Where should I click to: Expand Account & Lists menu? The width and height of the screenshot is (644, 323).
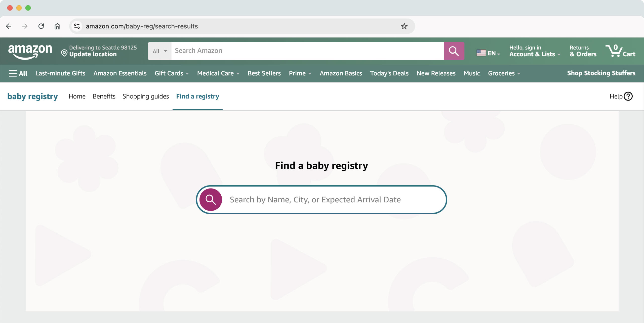point(535,51)
